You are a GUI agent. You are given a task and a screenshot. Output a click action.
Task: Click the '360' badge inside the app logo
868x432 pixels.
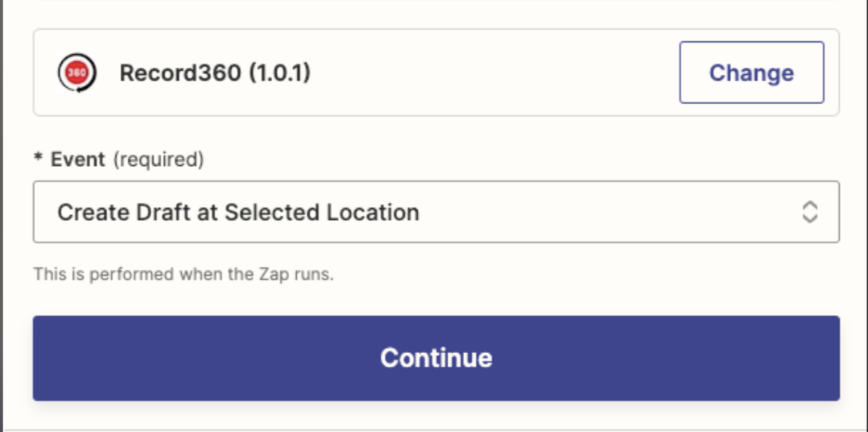point(77,73)
